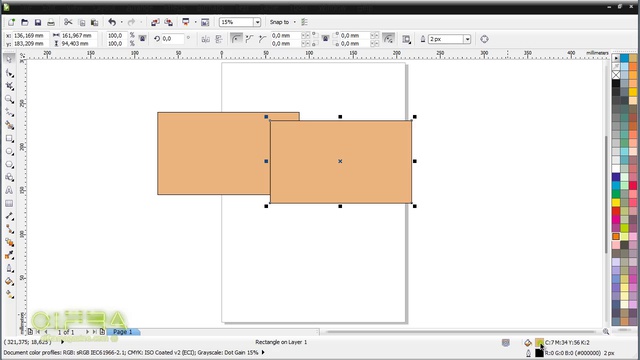This screenshot has height=360, width=640.
Task: Open a file with folder icon
Action: [x=24, y=22]
